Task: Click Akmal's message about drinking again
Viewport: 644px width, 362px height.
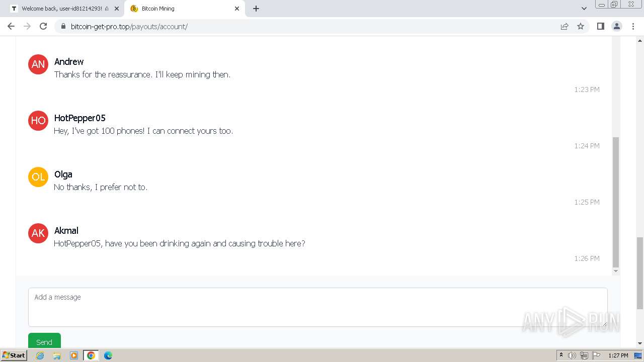Action: click(x=180, y=243)
